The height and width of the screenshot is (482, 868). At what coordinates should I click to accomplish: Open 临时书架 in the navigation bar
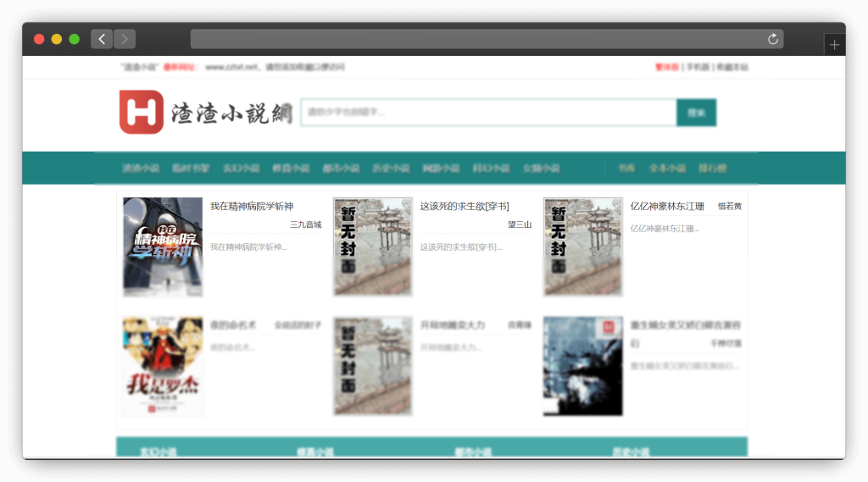pyautogui.click(x=191, y=169)
